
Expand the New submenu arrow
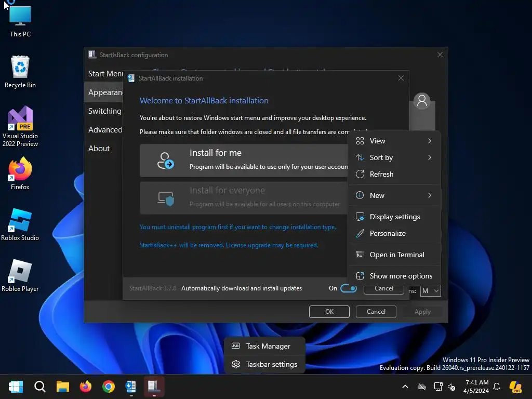click(x=430, y=195)
